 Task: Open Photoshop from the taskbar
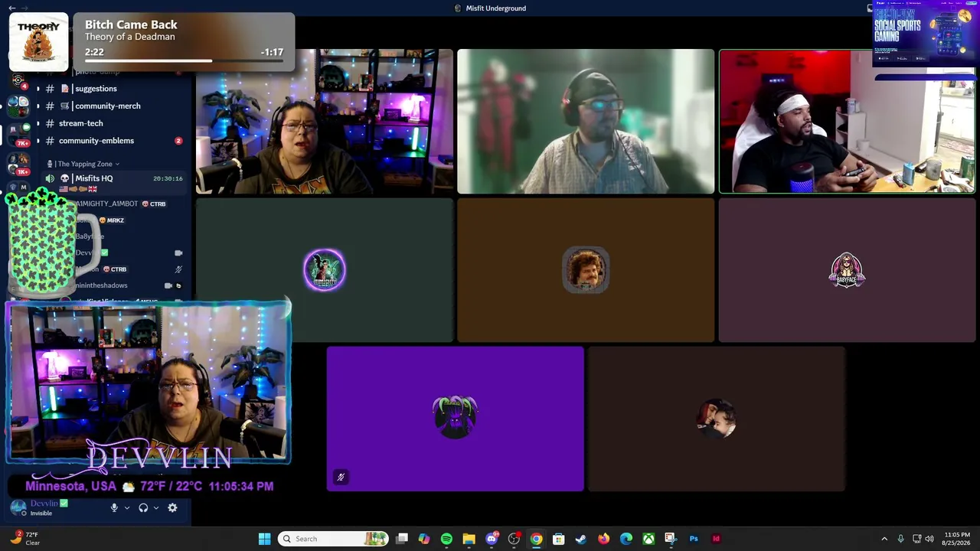694,539
